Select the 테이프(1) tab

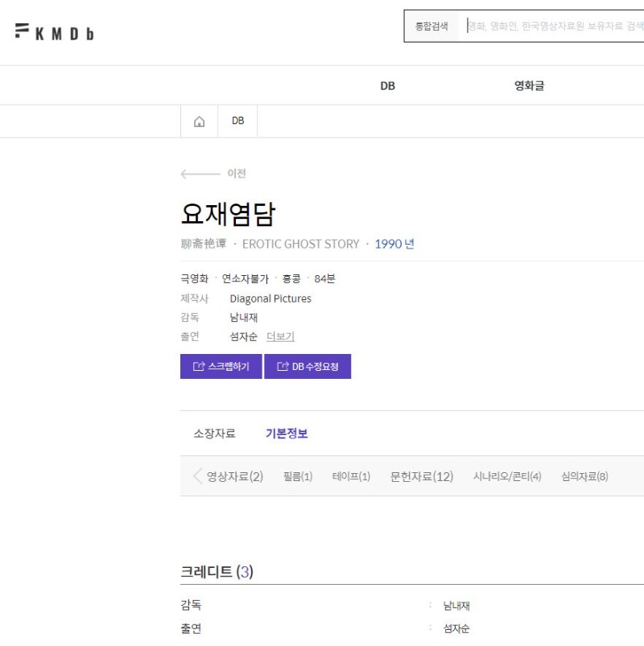click(x=351, y=476)
